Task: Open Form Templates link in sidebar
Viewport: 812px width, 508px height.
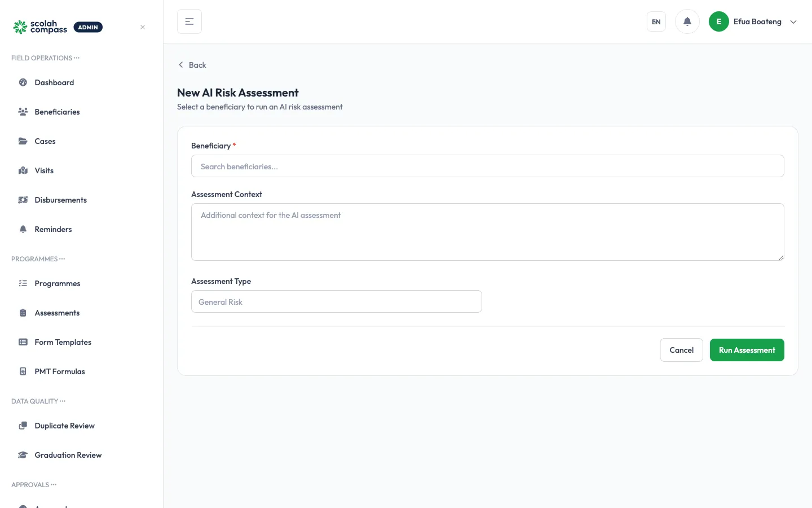Action: tap(82, 342)
